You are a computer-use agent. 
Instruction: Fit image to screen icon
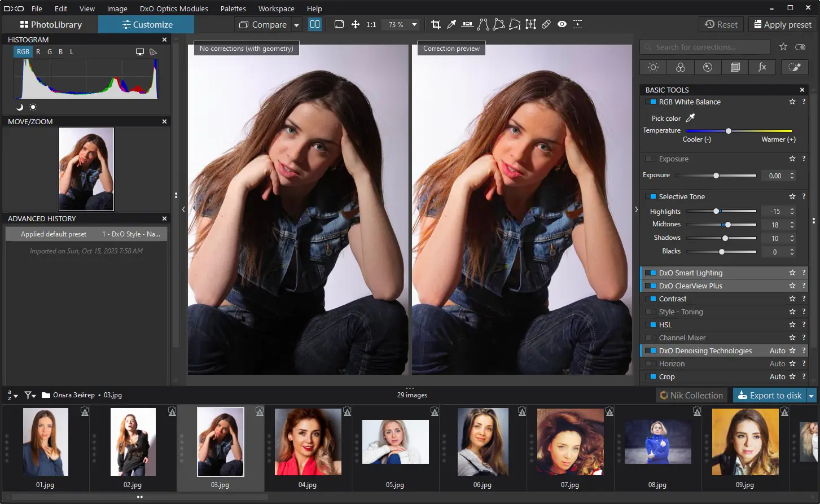tap(339, 24)
